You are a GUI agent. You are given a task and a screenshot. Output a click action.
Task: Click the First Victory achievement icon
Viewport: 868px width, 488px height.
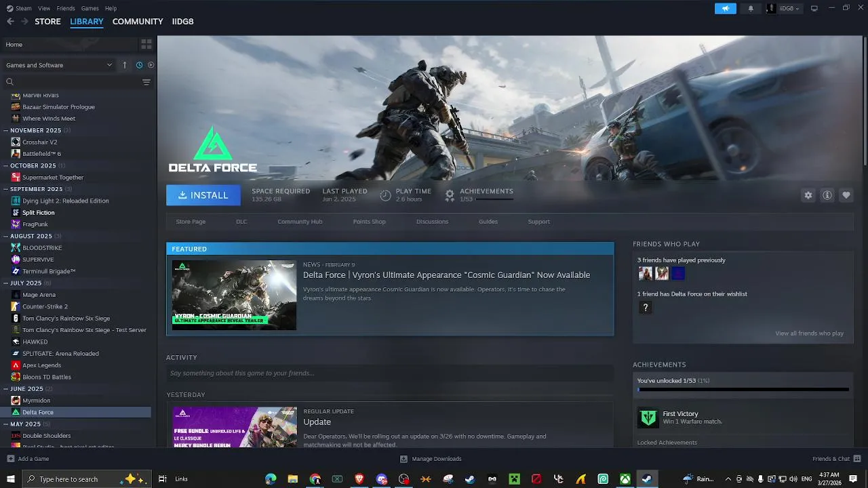[648, 418]
